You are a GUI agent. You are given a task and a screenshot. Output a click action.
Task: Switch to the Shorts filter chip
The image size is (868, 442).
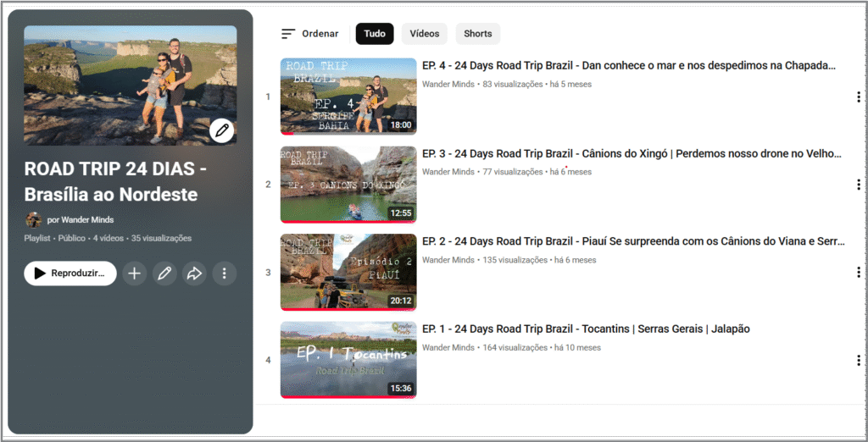coord(478,34)
